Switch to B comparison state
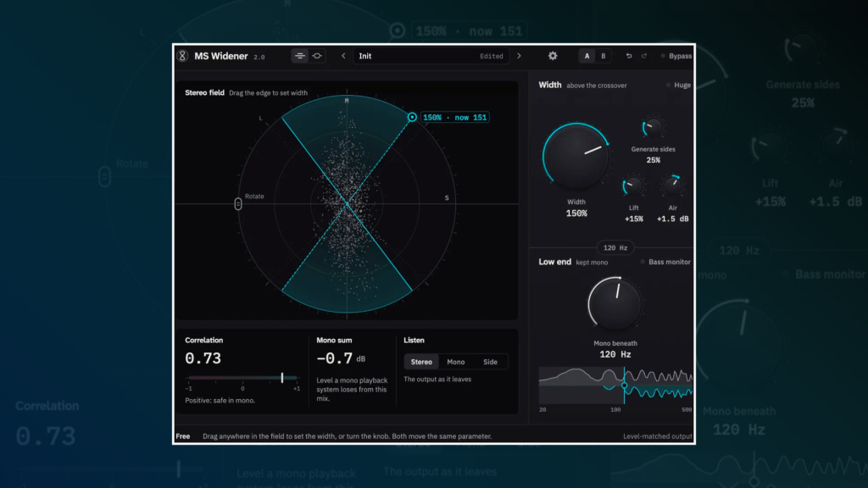Viewport: 868px width, 488px height. (604, 56)
